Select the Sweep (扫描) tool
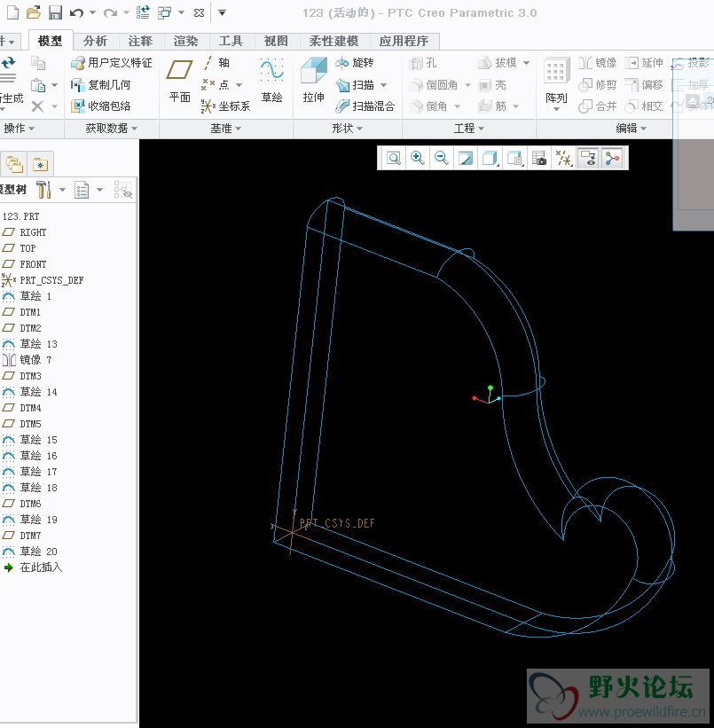Screen dimensions: 714x728 (356, 84)
